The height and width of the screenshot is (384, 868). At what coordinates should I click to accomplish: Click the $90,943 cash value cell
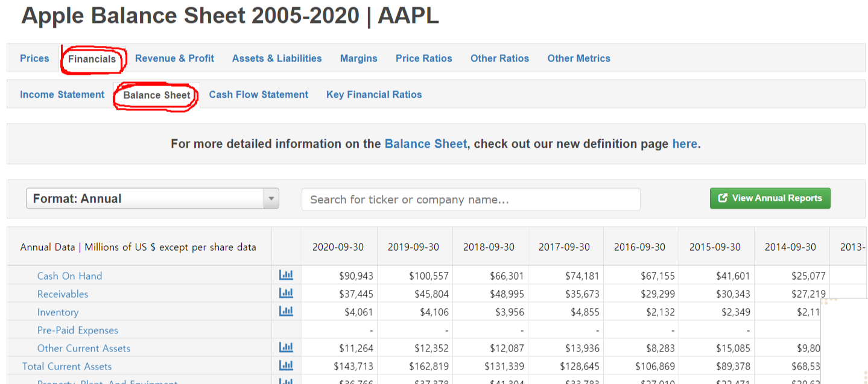pyautogui.click(x=340, y=275)
